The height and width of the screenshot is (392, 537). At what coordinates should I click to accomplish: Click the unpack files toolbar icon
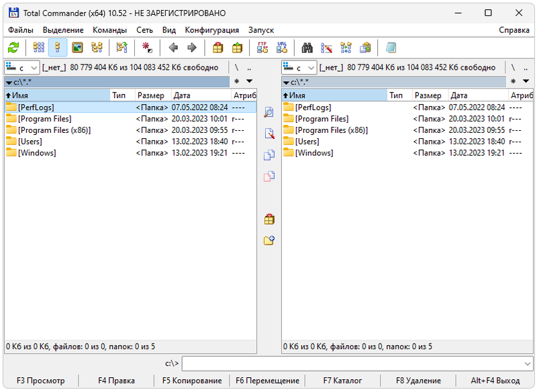tap(237, 48)
